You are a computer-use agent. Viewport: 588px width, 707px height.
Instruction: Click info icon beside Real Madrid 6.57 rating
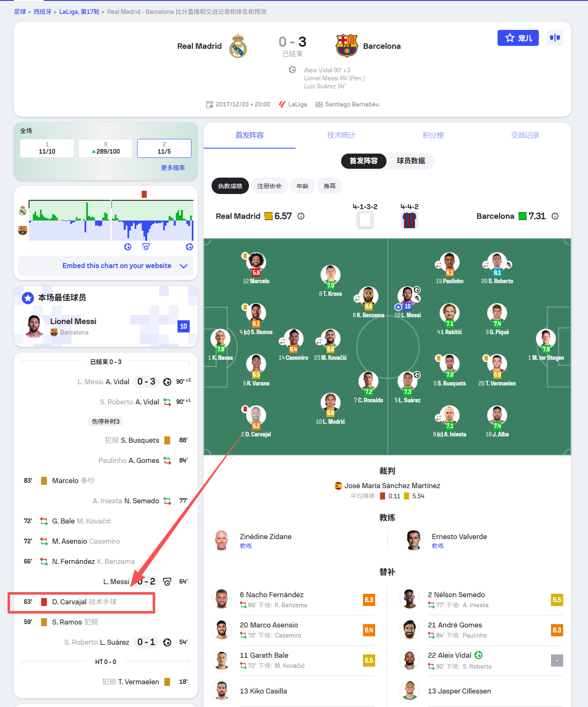(301, 216)
